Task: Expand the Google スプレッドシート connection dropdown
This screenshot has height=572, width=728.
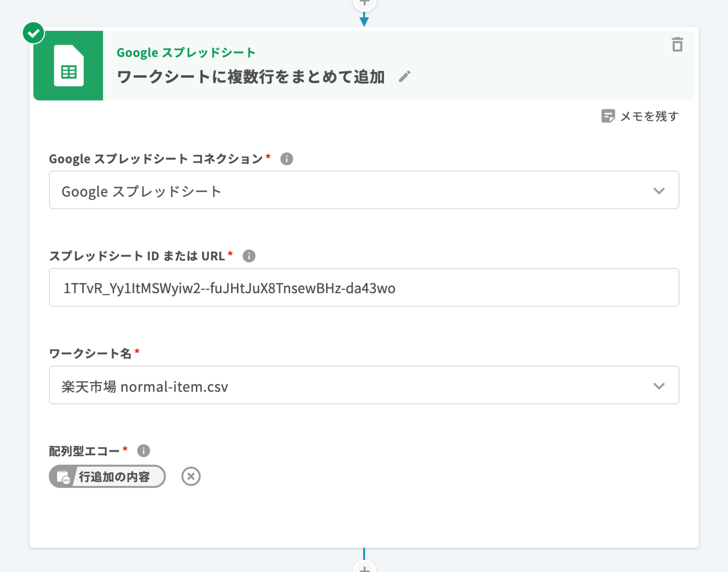Action: click(659, 191)
